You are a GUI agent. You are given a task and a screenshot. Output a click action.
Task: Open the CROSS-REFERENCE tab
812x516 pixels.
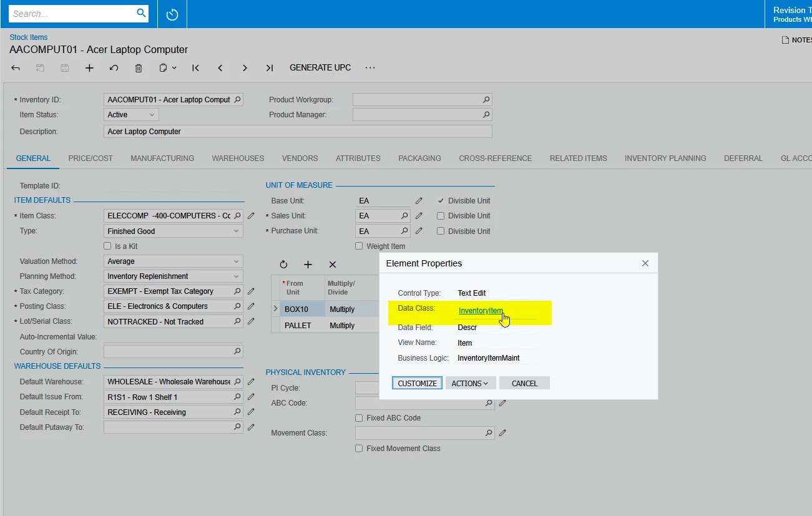tap(496, 158)
